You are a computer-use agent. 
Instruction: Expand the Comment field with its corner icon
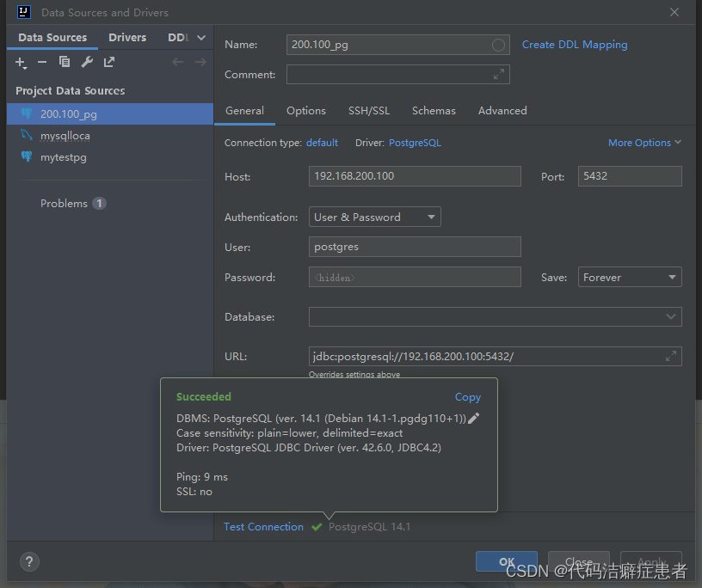click(497, 74)
